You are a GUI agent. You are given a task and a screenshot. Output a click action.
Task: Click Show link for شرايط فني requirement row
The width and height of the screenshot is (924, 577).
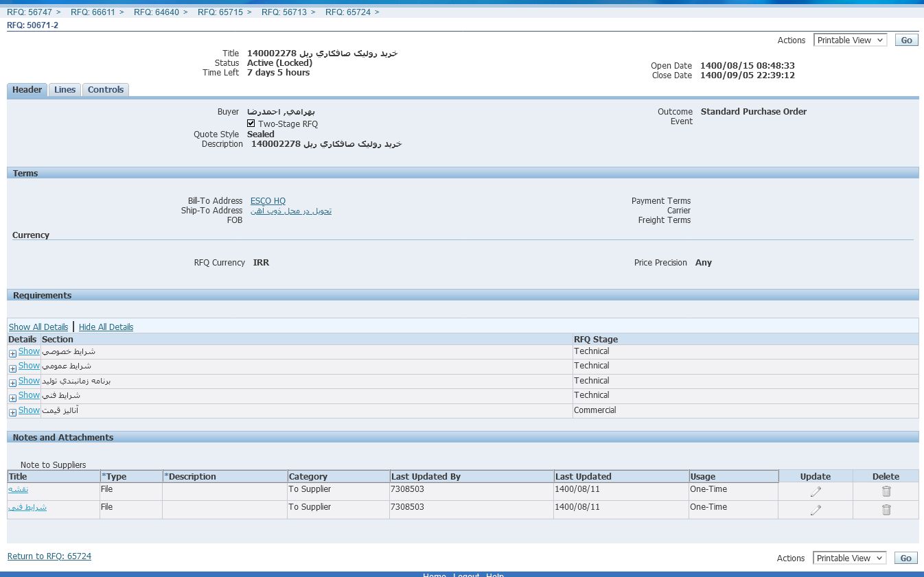pyautogui.click(x=29, y=395)
